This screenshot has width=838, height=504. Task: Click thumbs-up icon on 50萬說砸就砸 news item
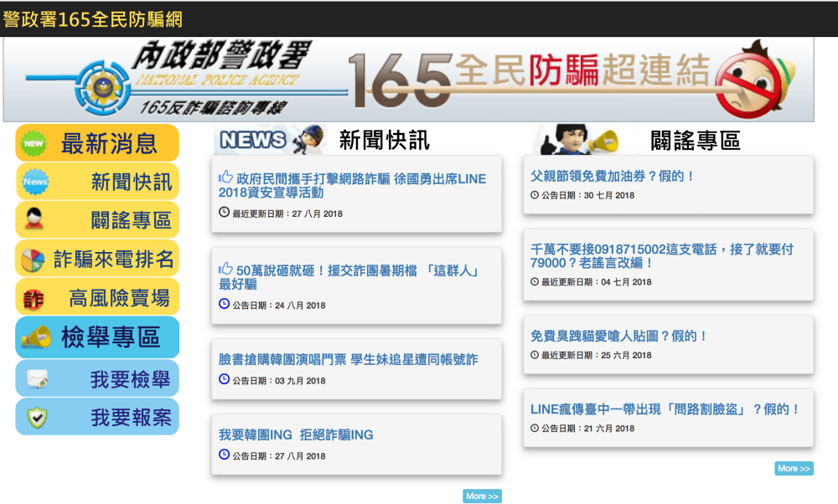(225, 269)
